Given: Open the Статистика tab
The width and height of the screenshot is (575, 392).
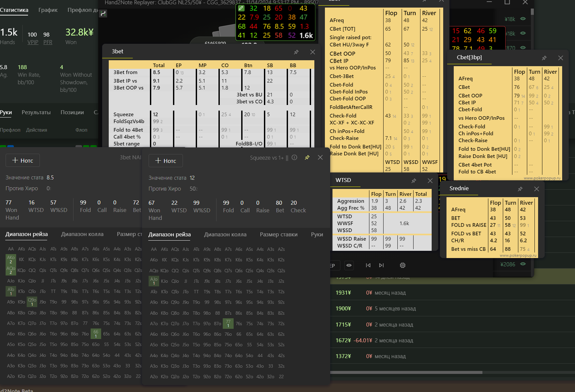Looking at the screenshot, I should (x=14, y=10).
